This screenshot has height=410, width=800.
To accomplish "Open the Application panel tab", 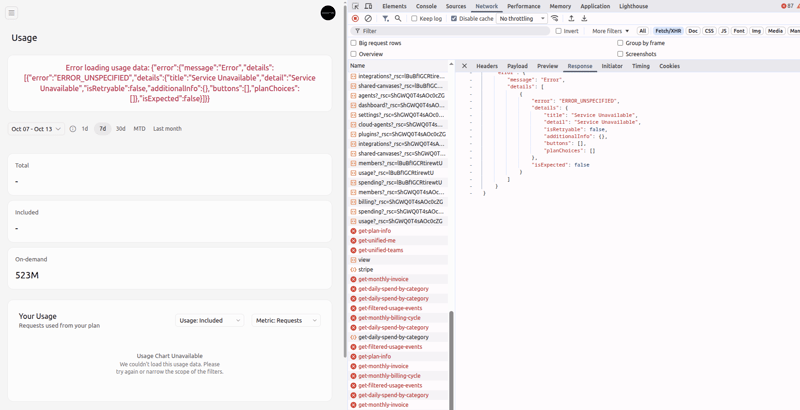I will [595, 6].
